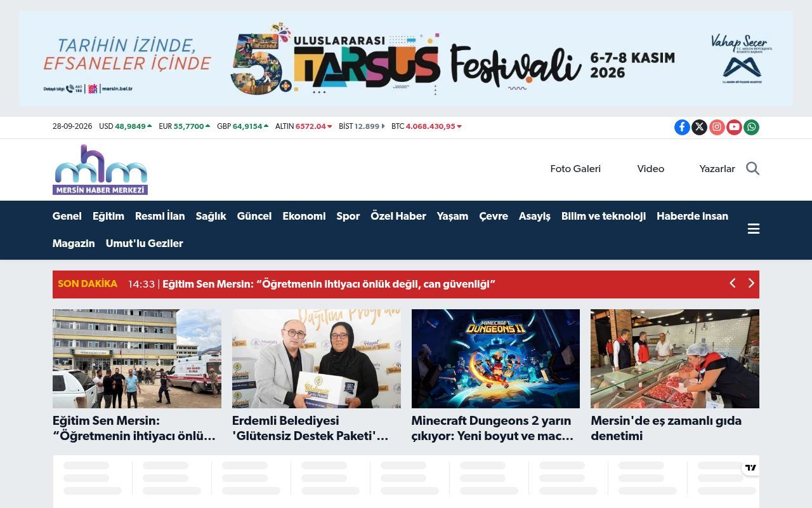812x508 pixels.
Task: Open the Eğitim category
Action: (108, 217)
